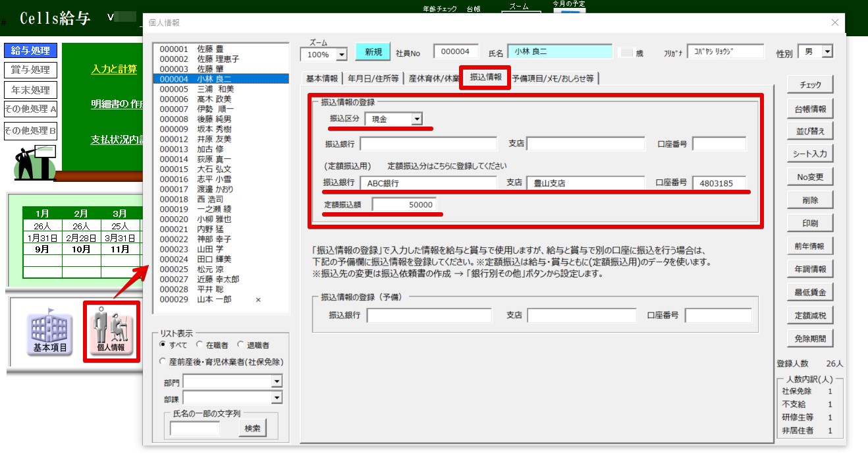Open the 性別 dropdown
This screenshot has height=458, width=868.
(827, 52)
